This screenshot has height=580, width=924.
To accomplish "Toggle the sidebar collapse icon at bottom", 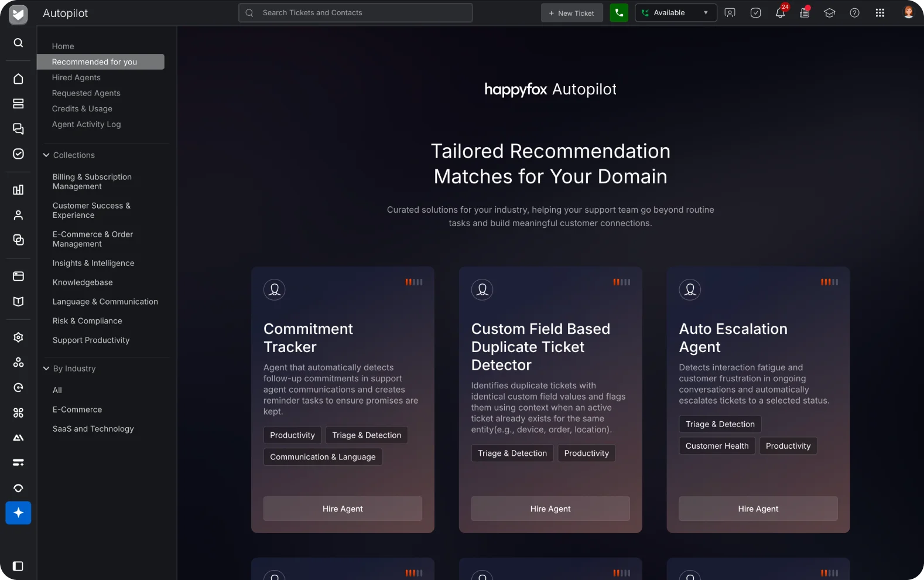I will click(x=18, y=566).
